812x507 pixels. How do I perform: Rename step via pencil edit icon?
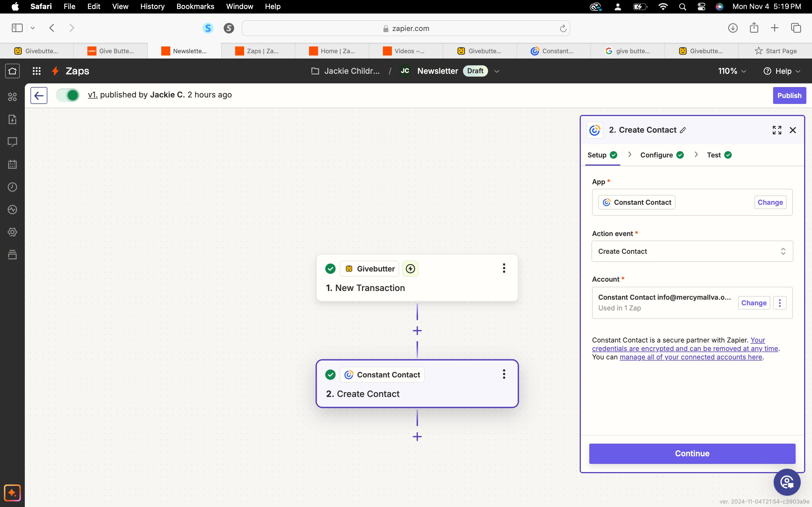(x=683, y=130)
